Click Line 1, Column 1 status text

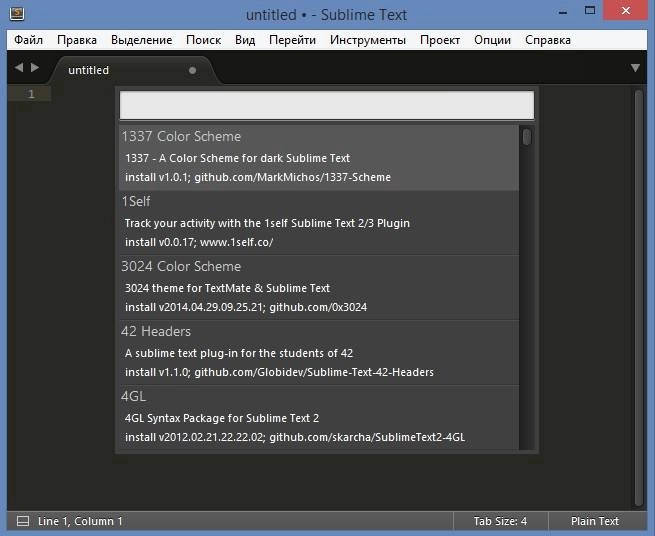(80, 521)
